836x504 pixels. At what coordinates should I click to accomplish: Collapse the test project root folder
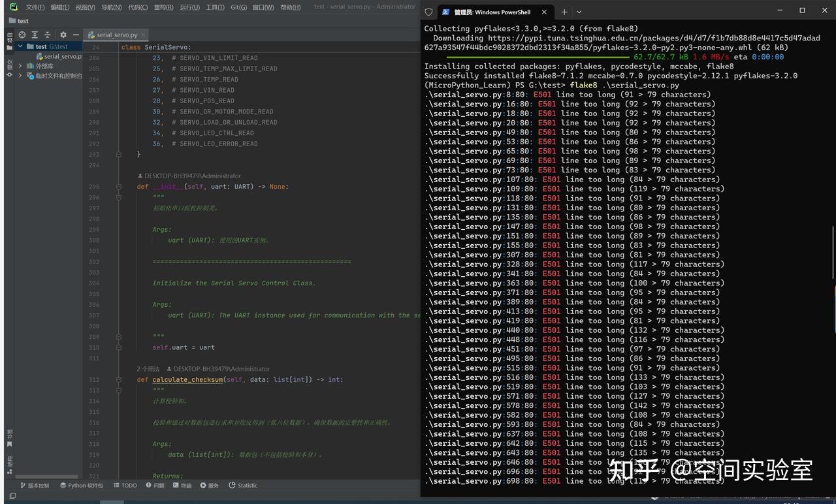point(20,46)
